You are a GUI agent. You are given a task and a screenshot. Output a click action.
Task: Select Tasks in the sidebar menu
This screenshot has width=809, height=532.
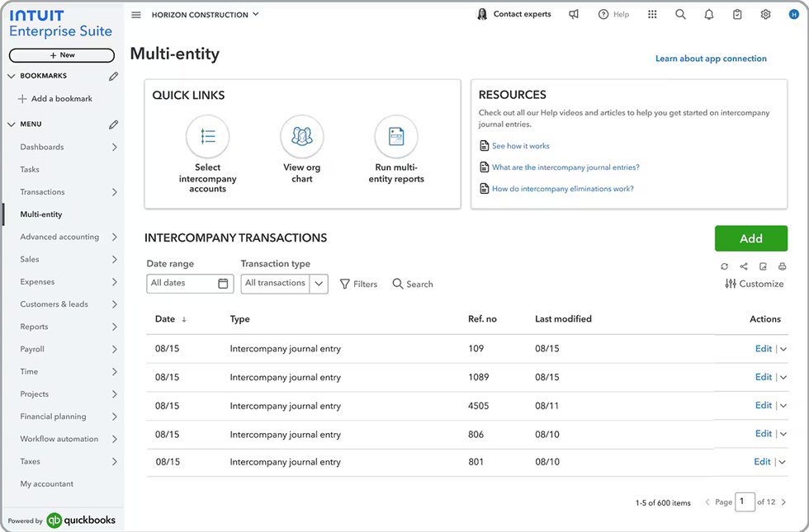[30, 169]
